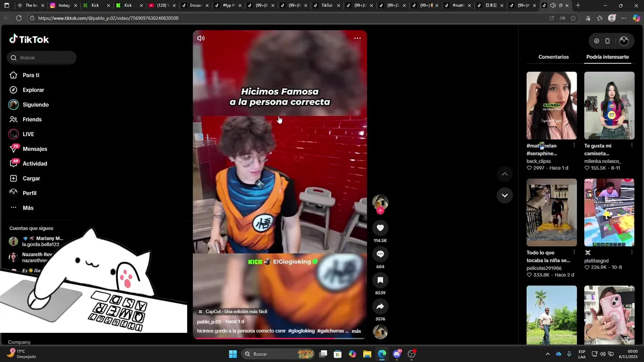Mute the video with the speaker icon
Viewport: 644px width, 362px height.
coord(201,38)
